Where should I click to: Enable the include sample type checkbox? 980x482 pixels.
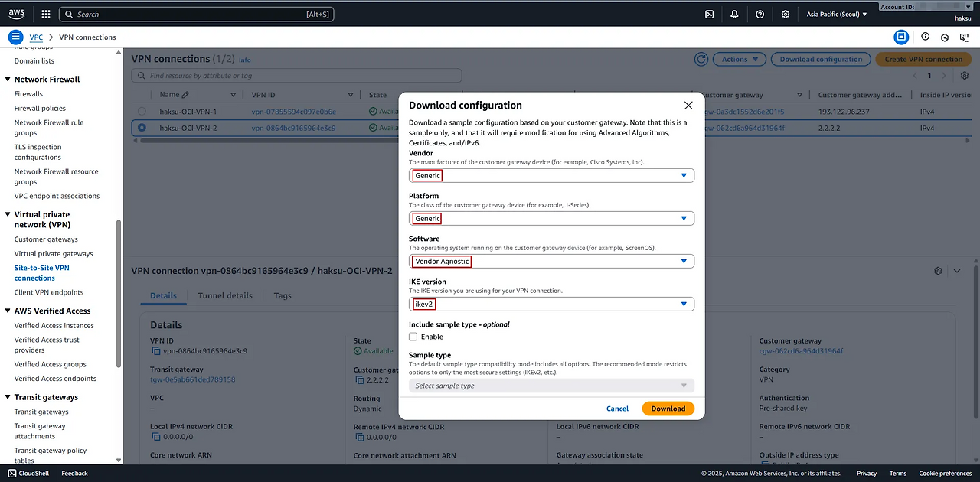tap(413, 337)
